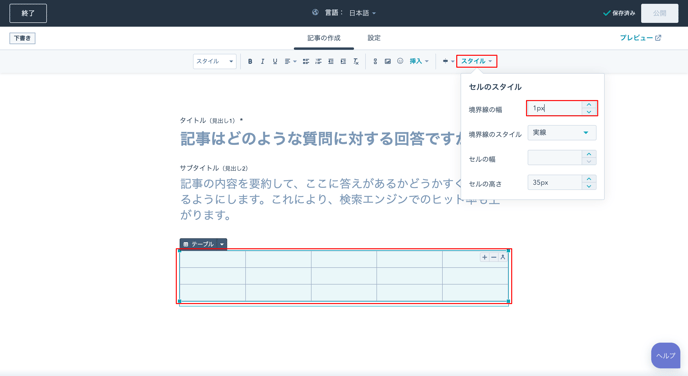Image resolution: width=688 pixels, height=376 pixels.
Task: Increase indent with the indent icon
Action: [343, 61]
